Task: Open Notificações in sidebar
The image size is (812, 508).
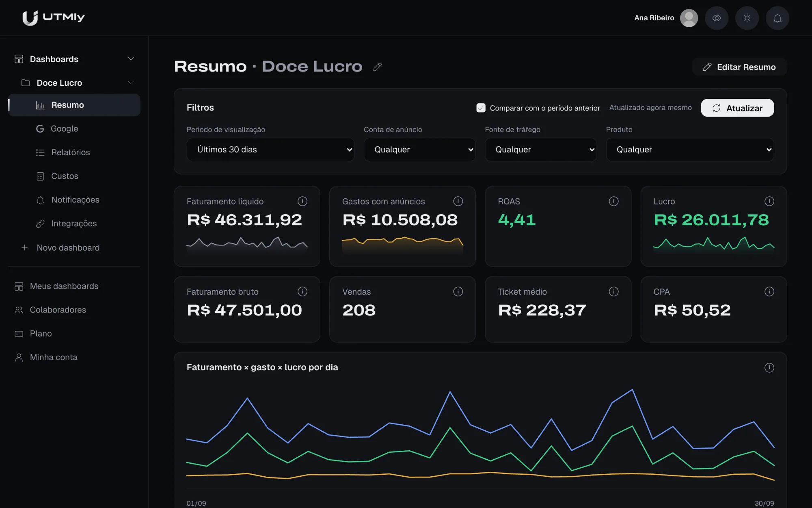Action: tap(74, 200)
